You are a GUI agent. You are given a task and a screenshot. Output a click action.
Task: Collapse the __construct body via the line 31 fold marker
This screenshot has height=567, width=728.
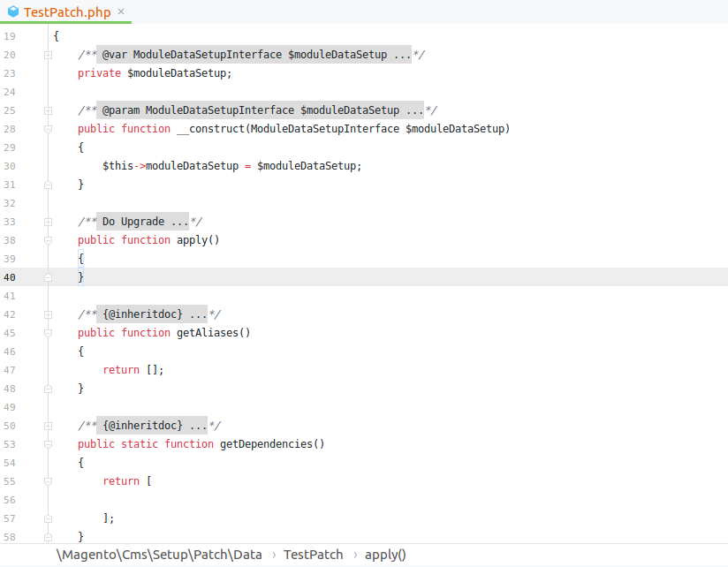tap(48, 185)
